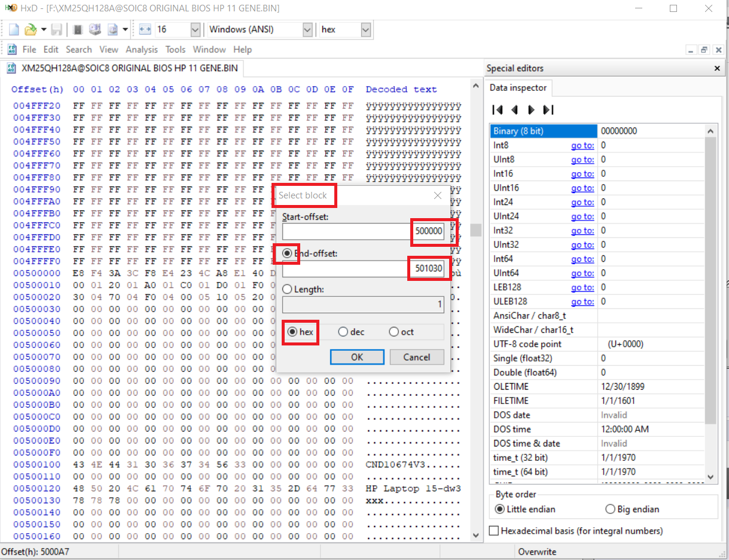Choose the dec number base option

click(343, 332)
